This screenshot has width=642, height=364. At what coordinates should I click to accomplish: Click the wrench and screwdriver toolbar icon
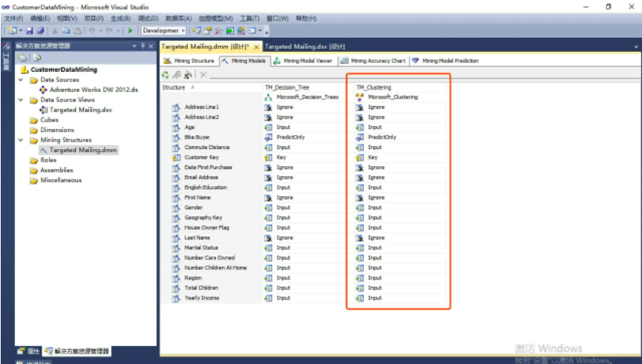coord(219,30)
